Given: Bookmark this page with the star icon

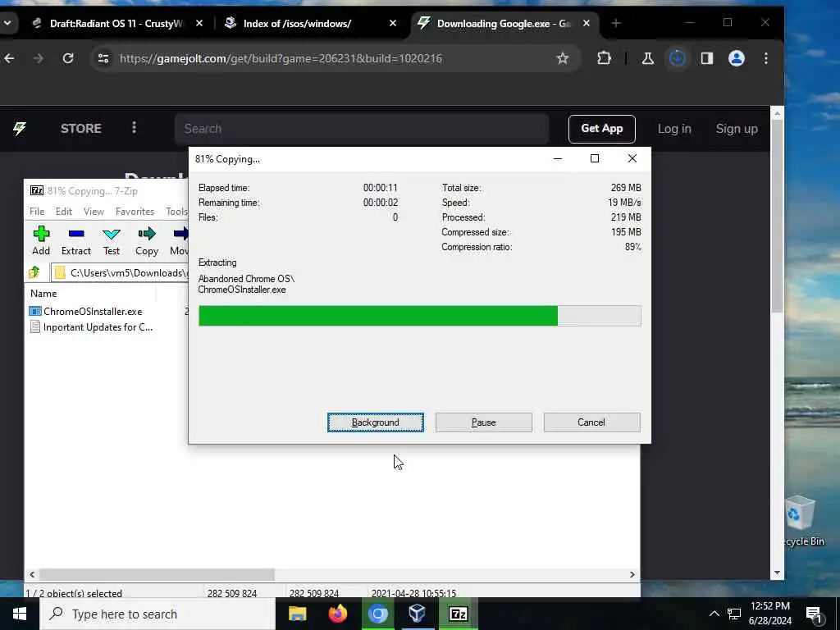Looking at the screenshot, I should click(563, 58).
